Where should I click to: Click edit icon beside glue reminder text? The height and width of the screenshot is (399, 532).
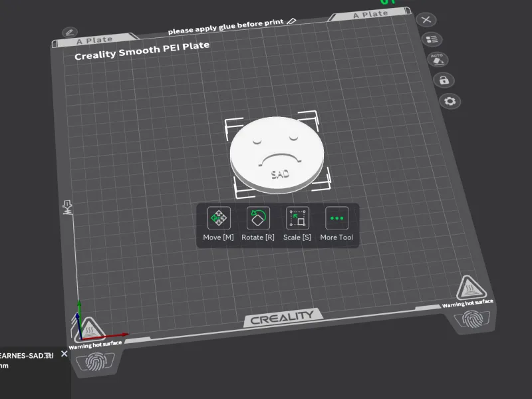click(x=291, y=21)
